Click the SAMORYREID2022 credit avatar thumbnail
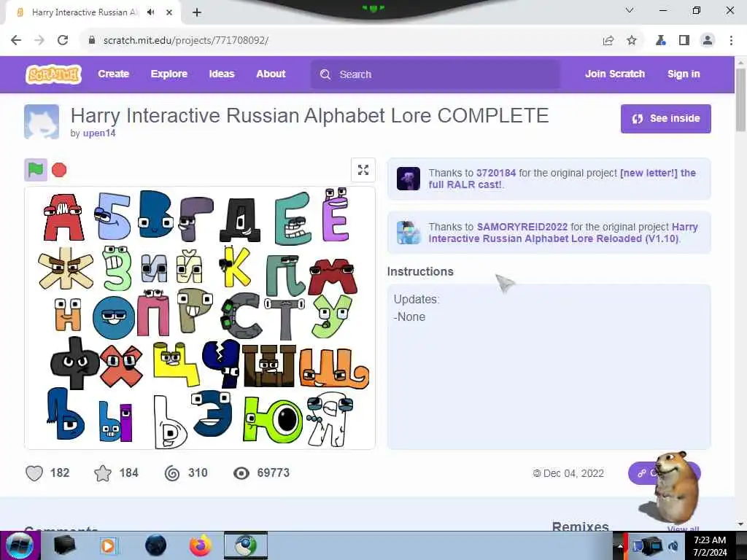 pos(409,233)
